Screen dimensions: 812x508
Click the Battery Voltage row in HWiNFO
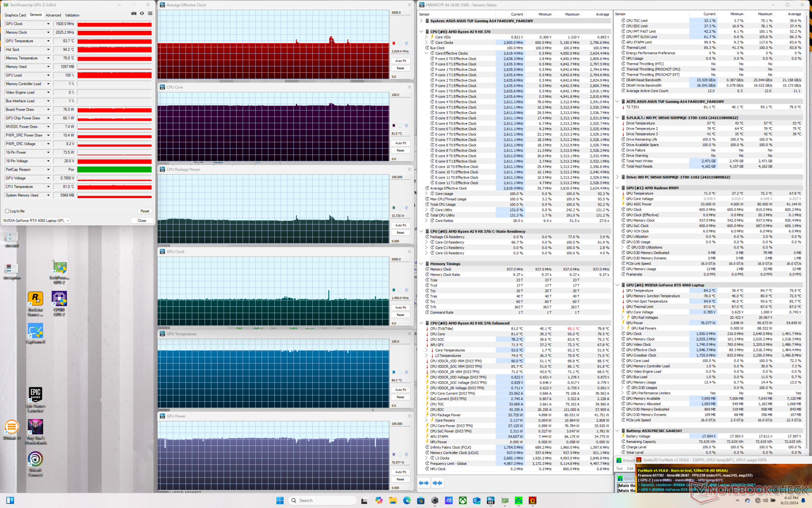coord(712,436)
